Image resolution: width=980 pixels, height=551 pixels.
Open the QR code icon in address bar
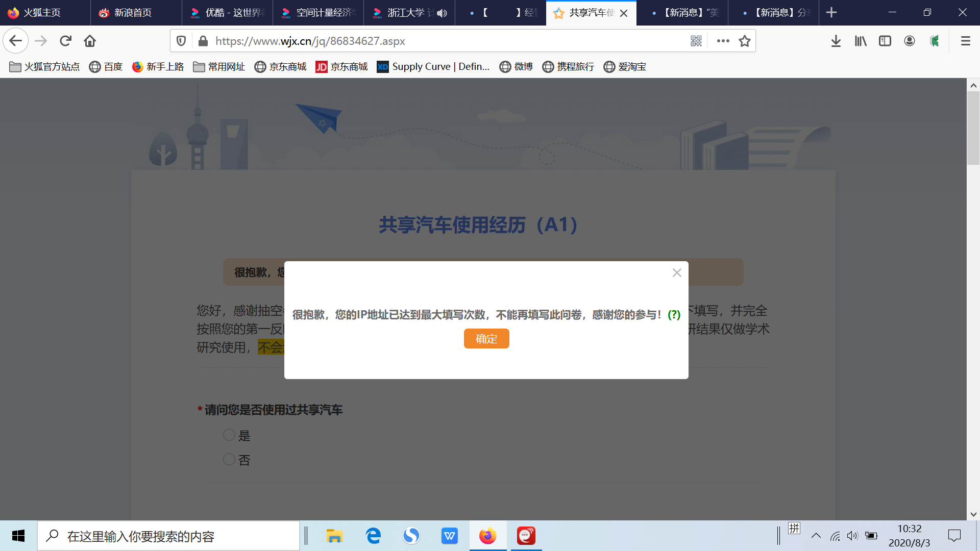click(696, 41)
